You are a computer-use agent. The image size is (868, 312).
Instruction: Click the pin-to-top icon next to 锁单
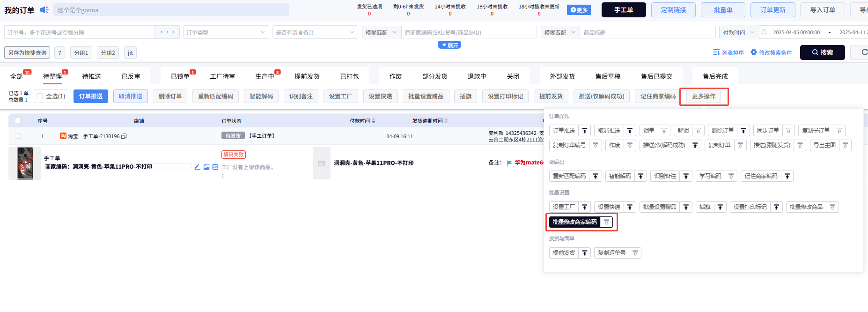tap(664, 131)
